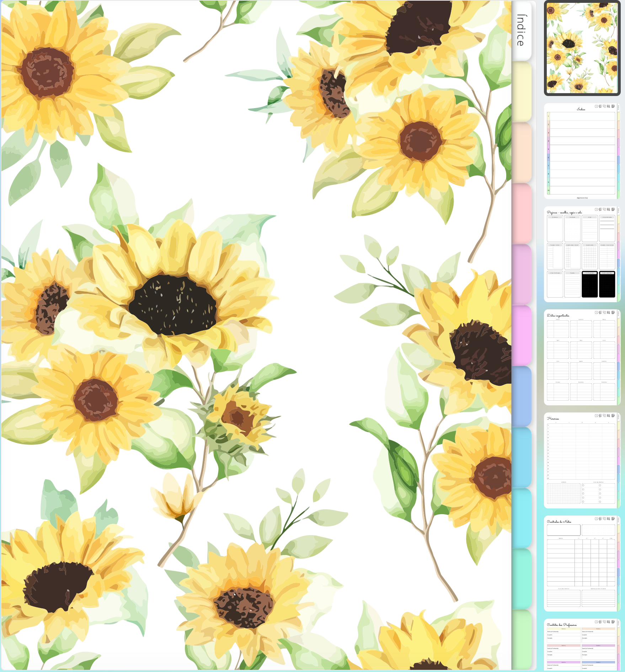Open the lilac purple divider tab
This screenshot has width=625, height=672.
click(521, 274)
